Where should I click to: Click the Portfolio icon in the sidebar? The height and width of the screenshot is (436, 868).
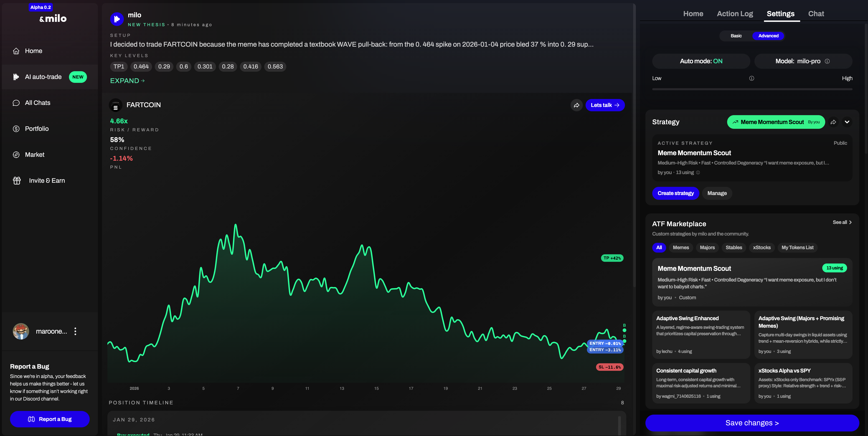16,129
